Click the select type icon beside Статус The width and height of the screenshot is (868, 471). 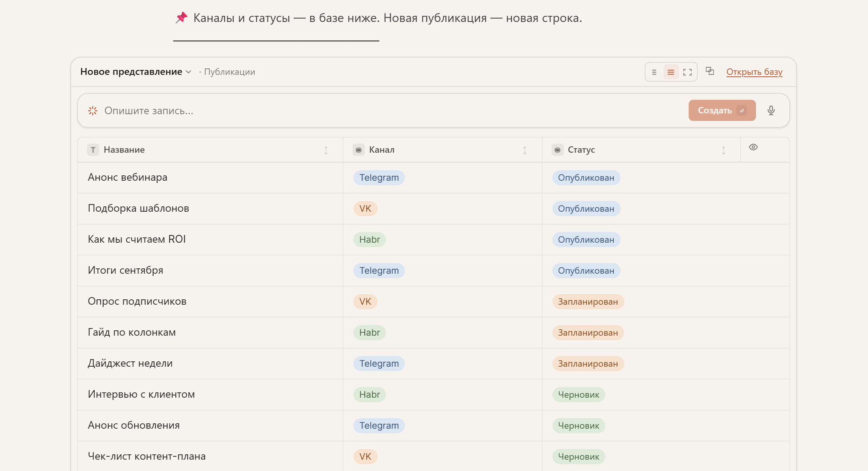tap(557, 150)
